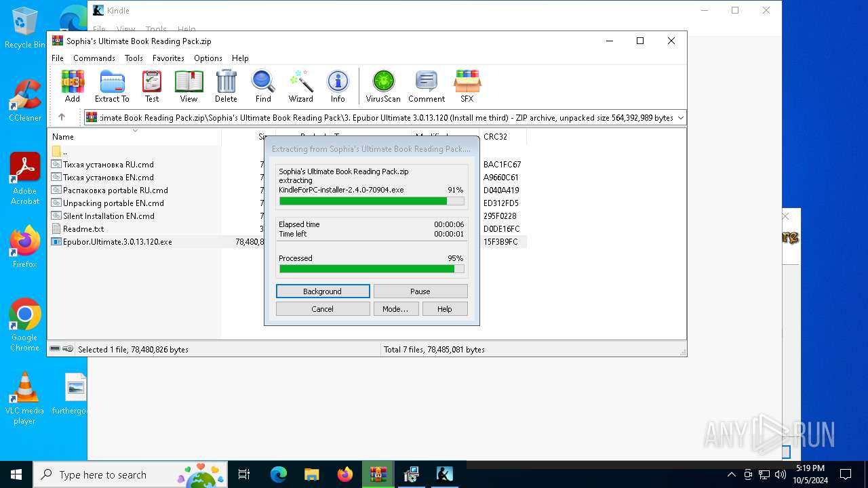Image resolution: width=868 pixels, height=488 pixels.
Task: Click the Background button
Action: coord(323,291)
